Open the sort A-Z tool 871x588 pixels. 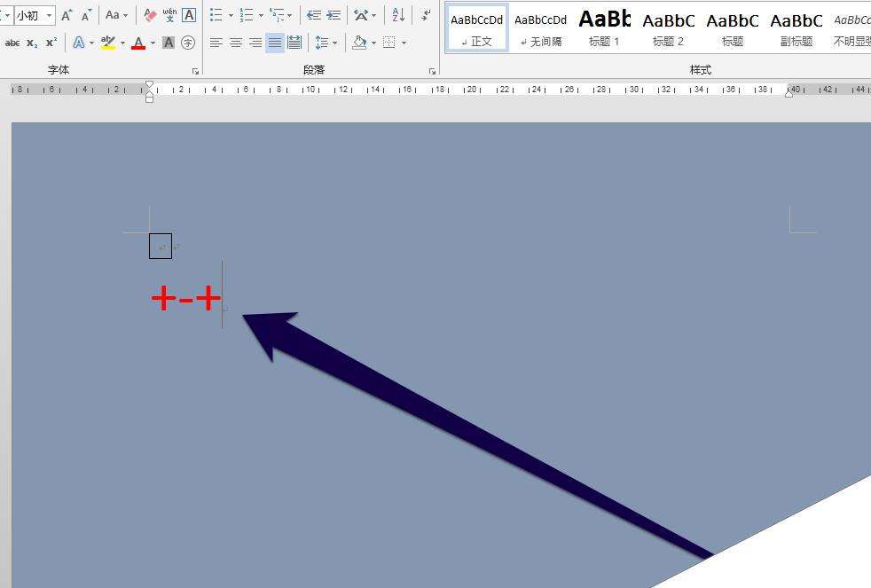coord(398,16)
